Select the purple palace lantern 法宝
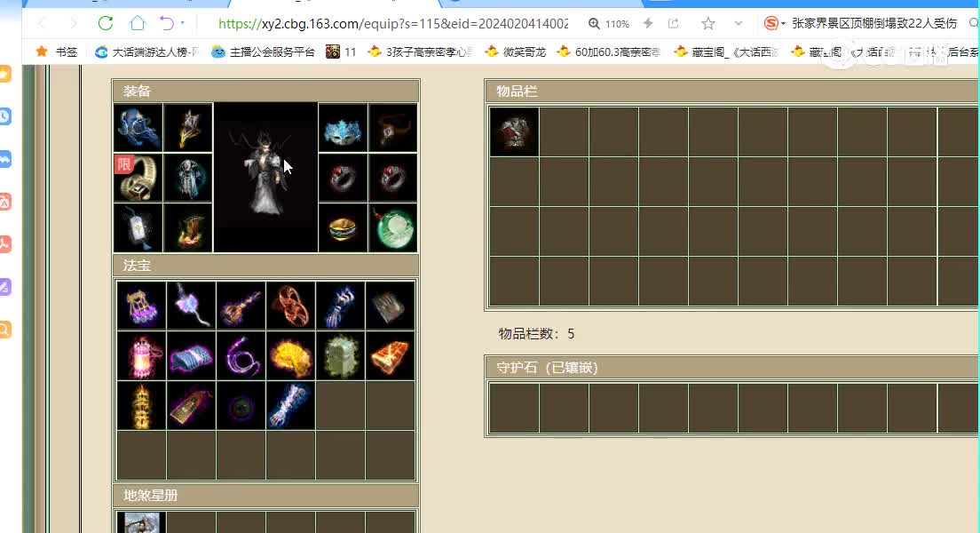Viewport: 980px width, 533px height. tap(141, 306)
